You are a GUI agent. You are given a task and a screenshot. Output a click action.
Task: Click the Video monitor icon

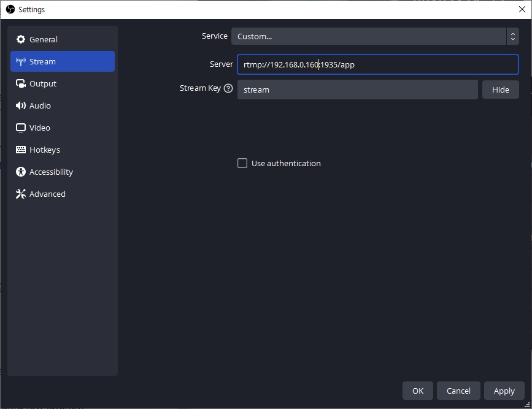click(x=21, y=128)
